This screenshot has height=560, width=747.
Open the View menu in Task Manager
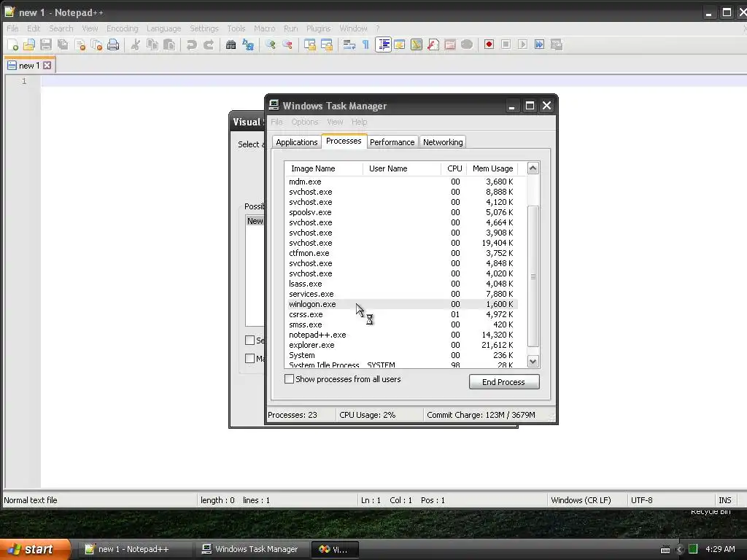pyautogui.click(x=335, y=122)
